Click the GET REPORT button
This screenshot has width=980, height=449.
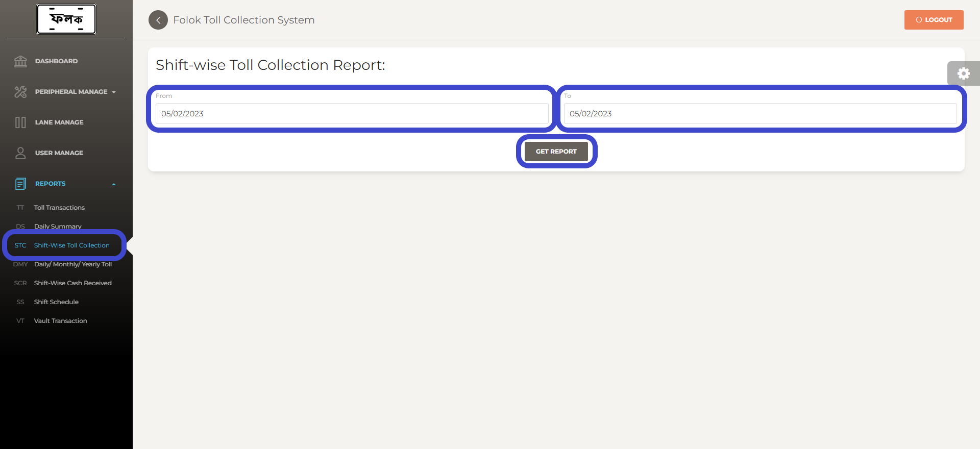tap(556, 152)
